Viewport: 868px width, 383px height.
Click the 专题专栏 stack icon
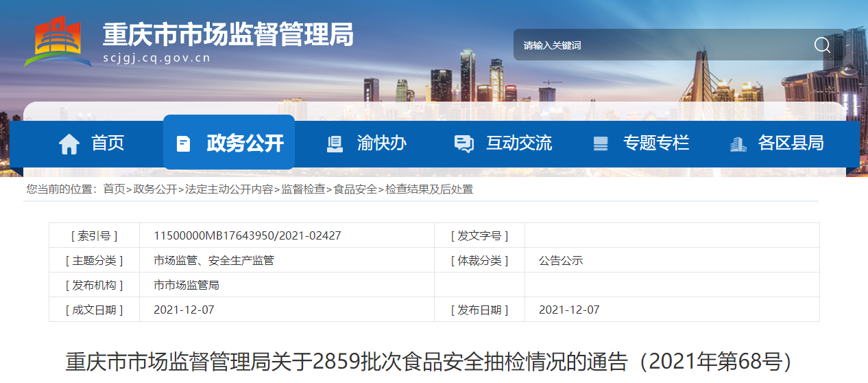tap(601, 143)
